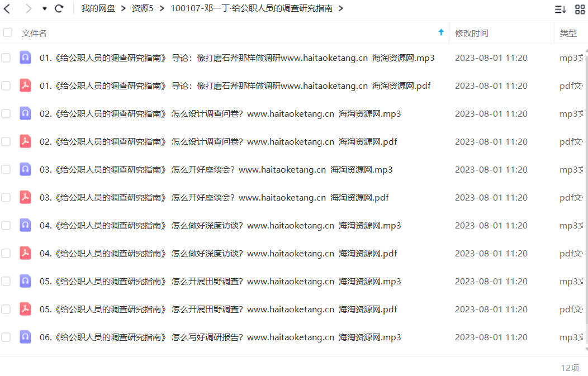The height and width of the screenshot is (376, 588).
Task: Click audio icon of 04 怎么做好深度访谈 mp3
Action: click(25, 225)
